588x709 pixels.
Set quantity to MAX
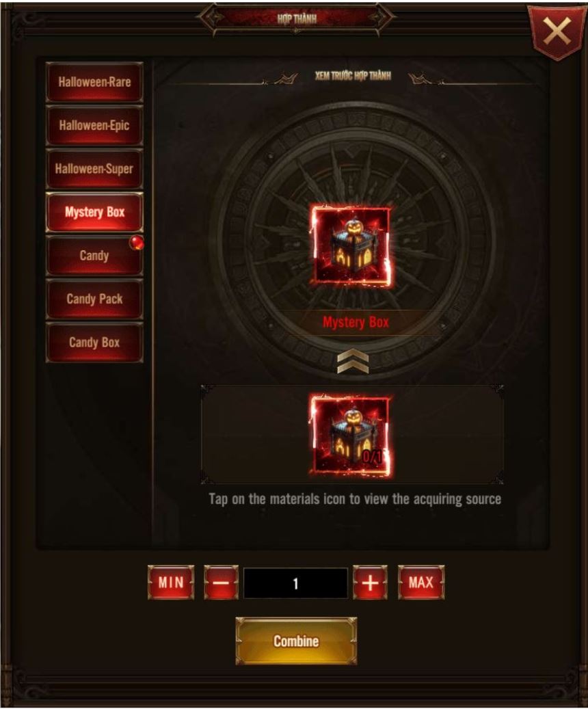pos(421,583)
